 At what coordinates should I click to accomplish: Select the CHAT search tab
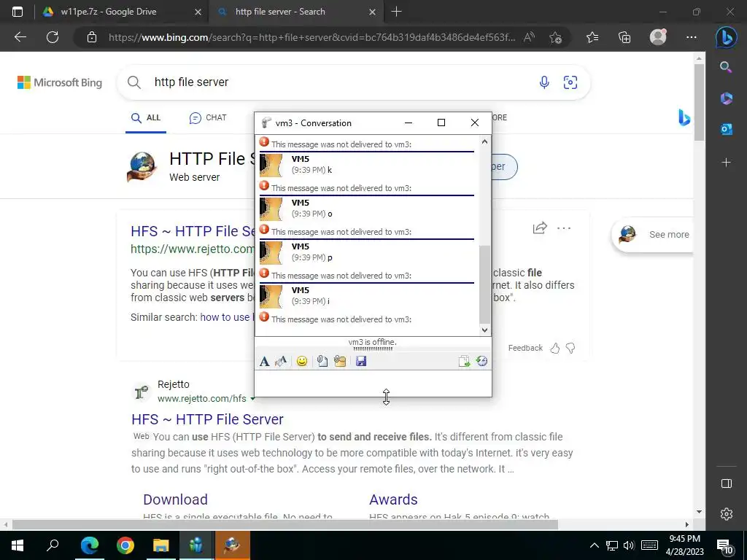pyautogui.click(x=208, y=117)
